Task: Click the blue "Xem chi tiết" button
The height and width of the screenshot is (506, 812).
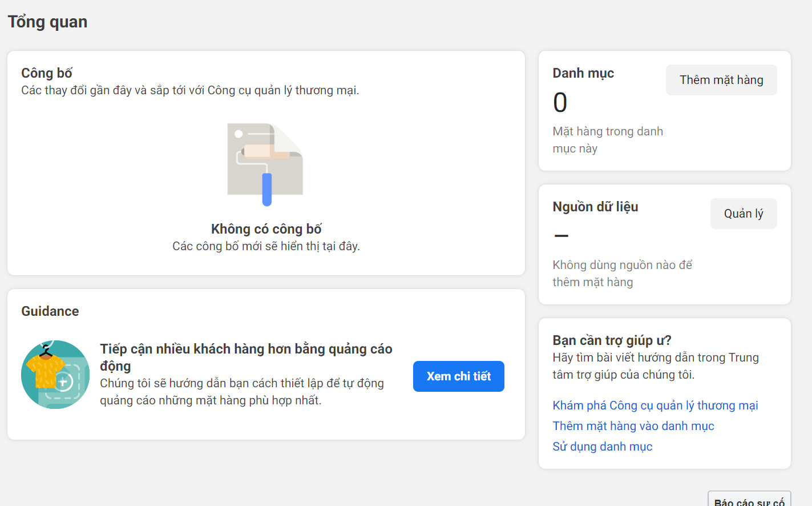Action: 459,376
